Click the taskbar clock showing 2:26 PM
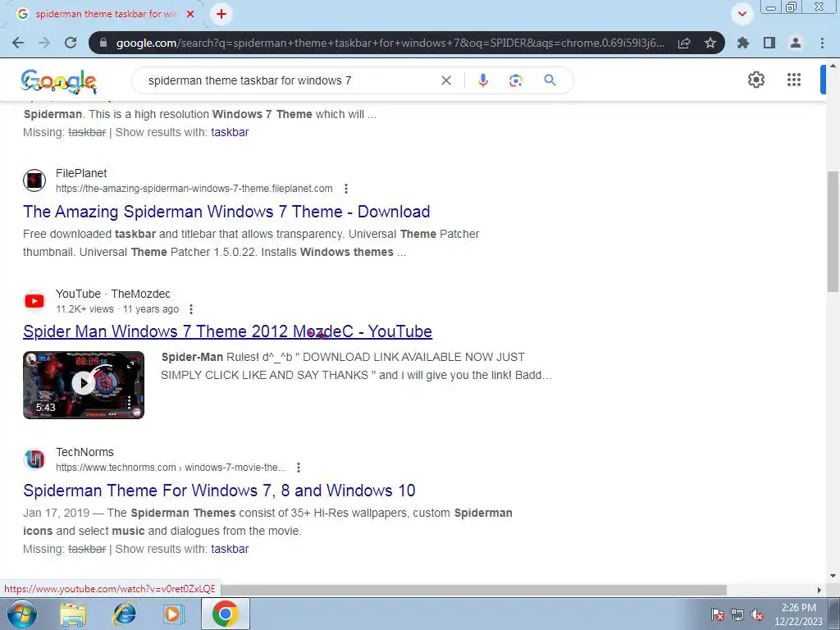This screenshot has width=840, height=630. [798, 614]
